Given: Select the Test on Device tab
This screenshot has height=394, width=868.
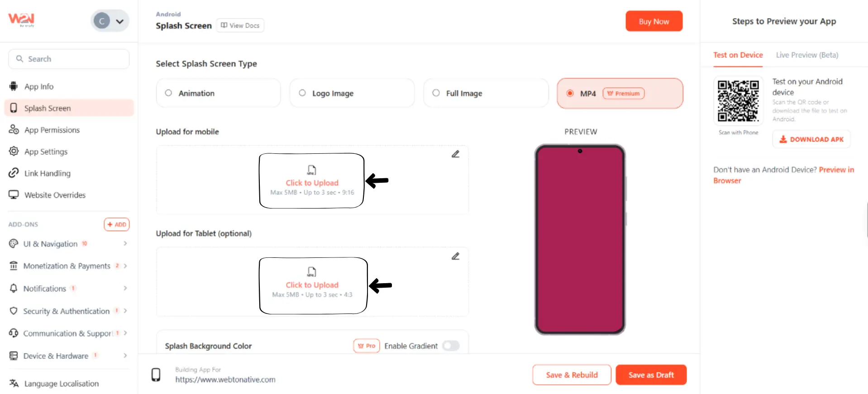Looking at the screenshot, I should 738,55.
